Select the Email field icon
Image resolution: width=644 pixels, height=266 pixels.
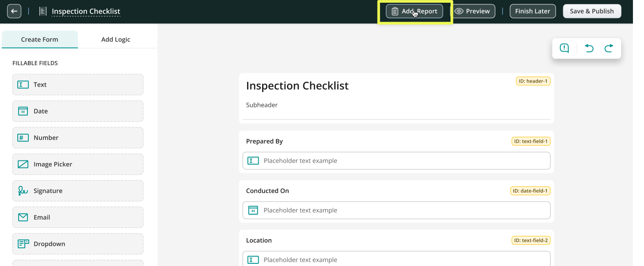point(23,217)
